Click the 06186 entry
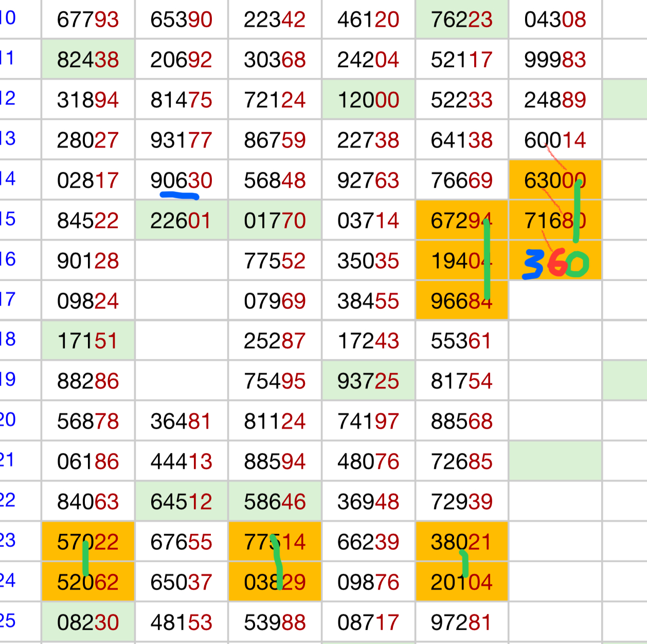Viewport: 647px width, 644px height. (x=88, y=462)
